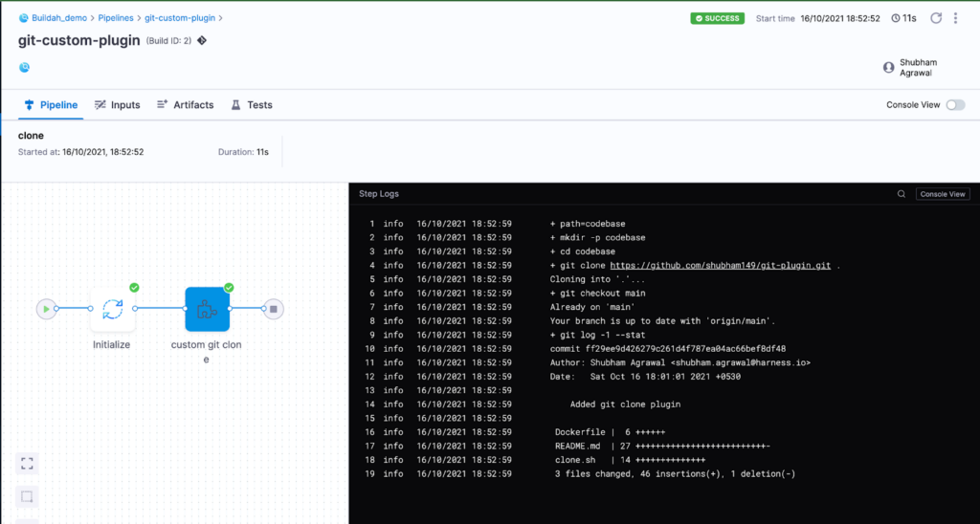Click the green check on custom git clone
Viewport: 980px width, 524px height.
pyautogui.click(x=229, y=287)
